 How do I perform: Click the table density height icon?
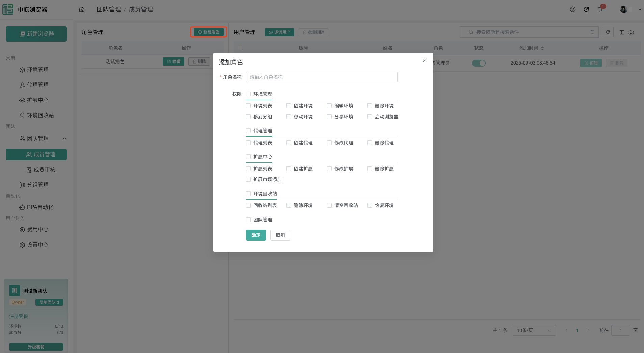622,33
